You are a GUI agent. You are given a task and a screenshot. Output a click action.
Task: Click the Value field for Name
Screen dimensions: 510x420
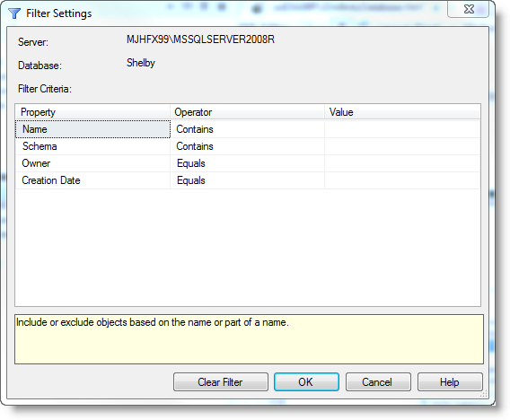(x=402, y=129)
